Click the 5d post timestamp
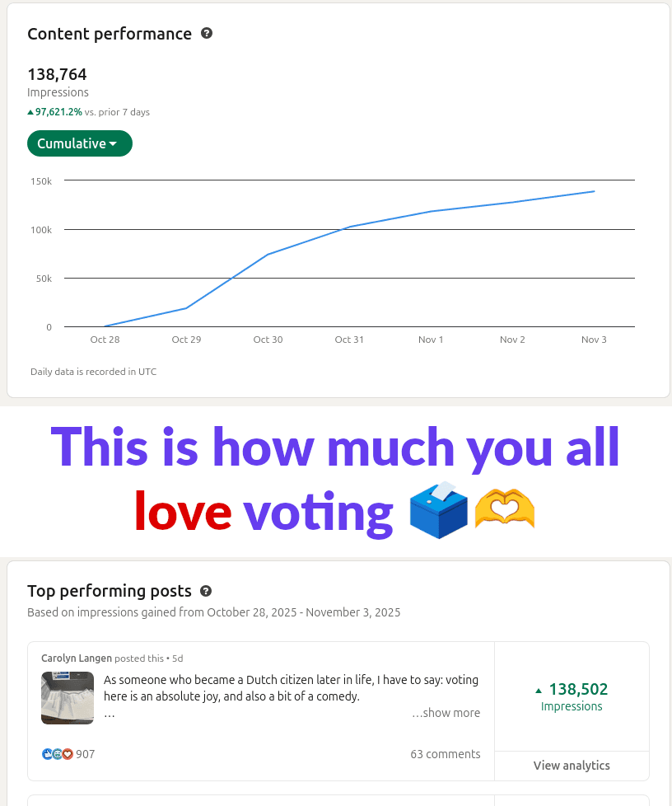672x806 pixels. coord(177,658)
